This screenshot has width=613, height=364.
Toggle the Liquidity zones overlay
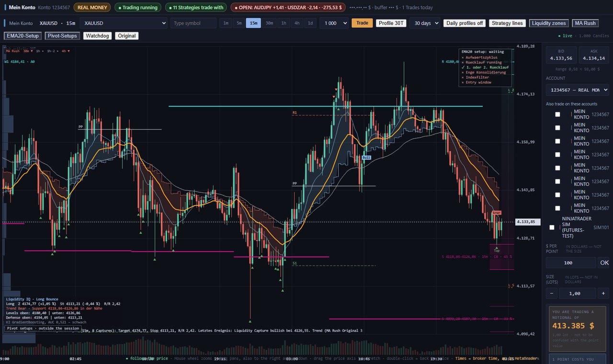(x=549, y=23)
